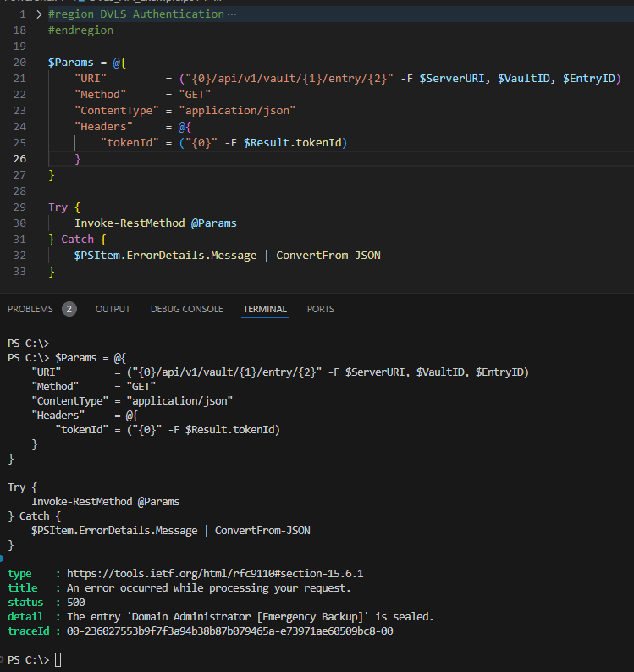Expand the folded DVLS Authentication region chevron
Image resolution: width=634 pixels, height=672 pixels.
pyautogui.click(x=39, y=14)
